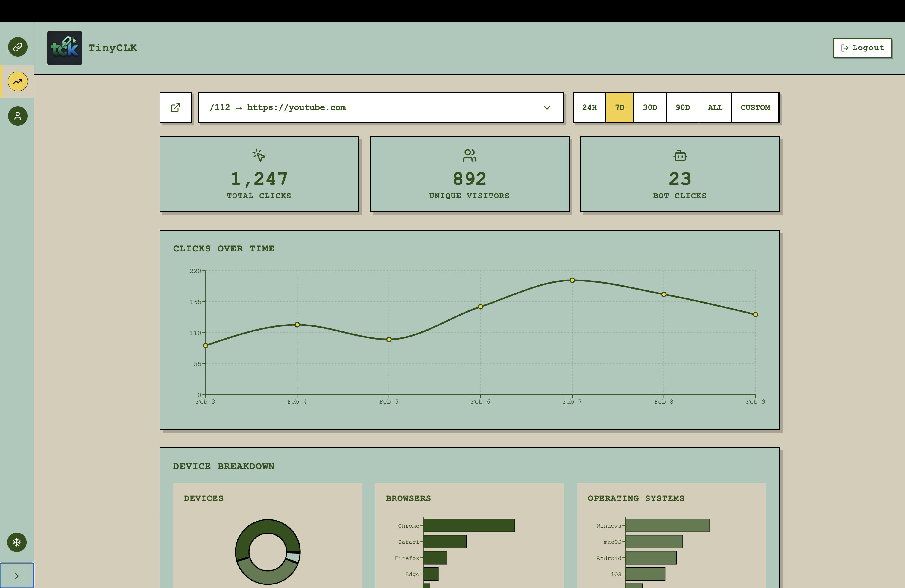Click the TinyCLK logo
This screenshot has height=588, width=905.
point(64,48)
